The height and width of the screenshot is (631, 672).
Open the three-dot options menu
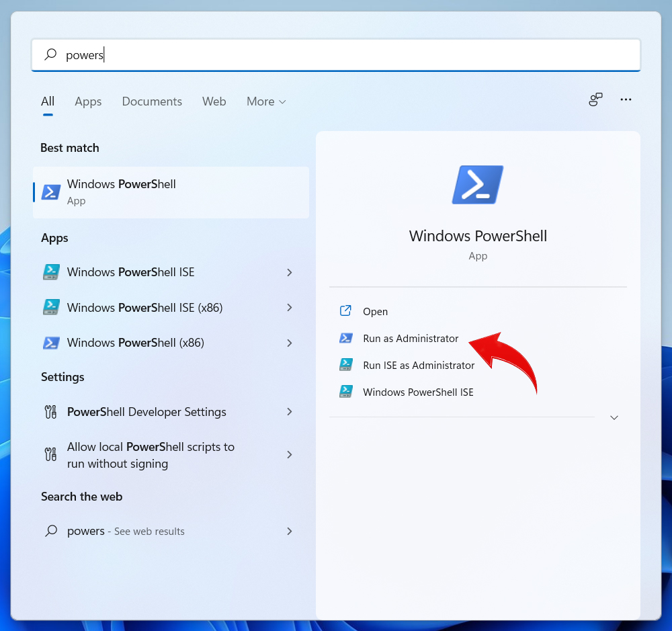pyautogui.click(x=626, y=99)
